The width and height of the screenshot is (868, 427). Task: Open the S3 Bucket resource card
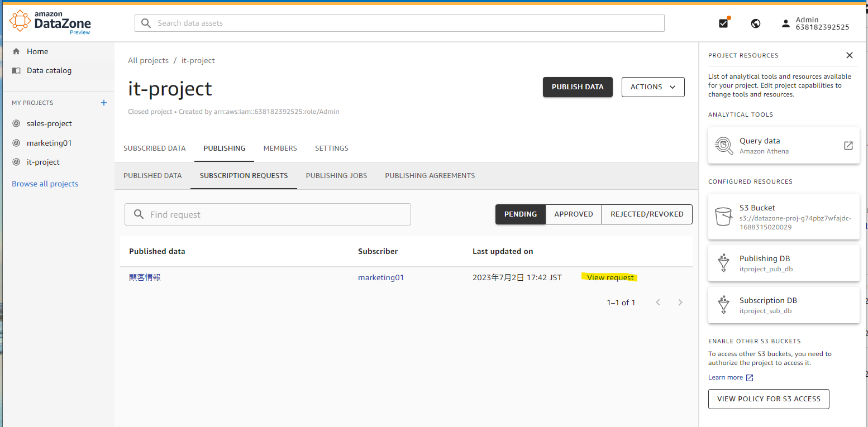tap(784, 217)
